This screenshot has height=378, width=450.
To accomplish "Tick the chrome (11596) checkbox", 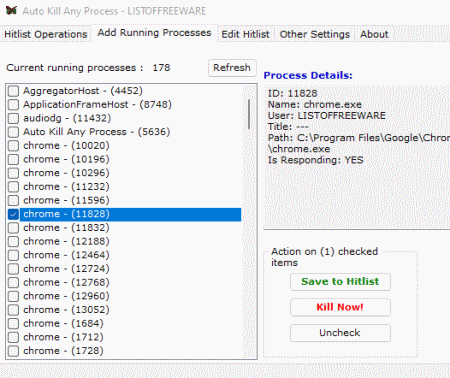I will [13, 200].
